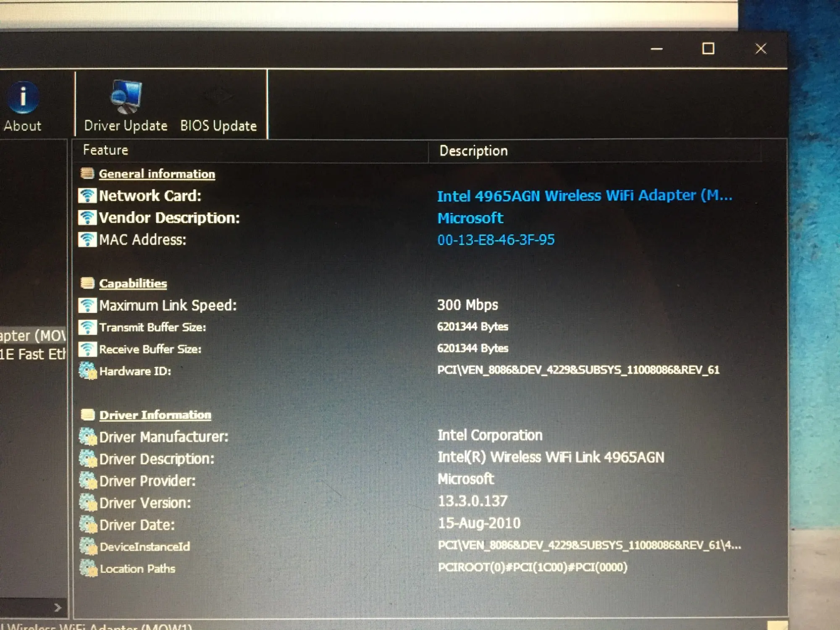Click the Intel 4965AGN Wireless WiFi Adapter link

pyautogui.click(x=584, y=196)
